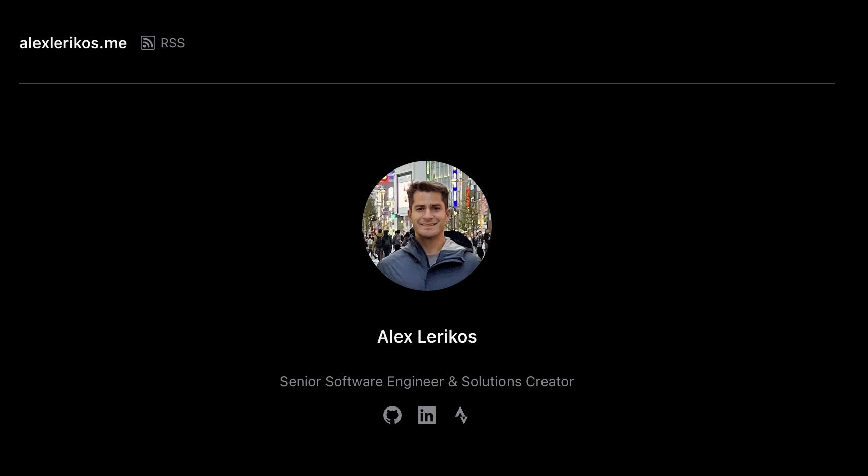868x476 pixels.
Task: Select the avatar image of Alex Lerikos
Action: (x=427, y=226)
